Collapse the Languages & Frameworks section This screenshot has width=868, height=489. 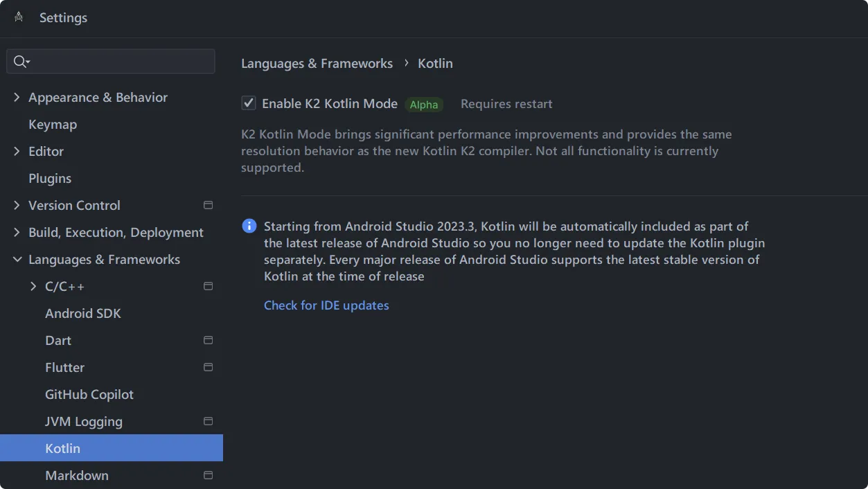(x=17, y=260)
